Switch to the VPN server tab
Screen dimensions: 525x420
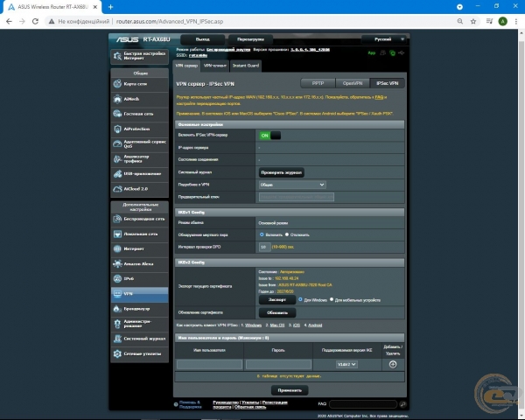186,66
